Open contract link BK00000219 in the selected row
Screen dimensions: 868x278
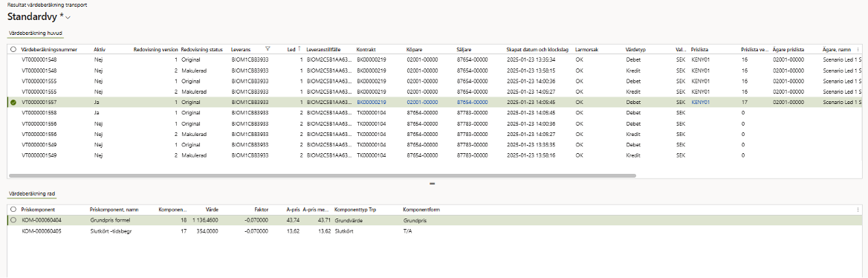(x=371, y=102)
